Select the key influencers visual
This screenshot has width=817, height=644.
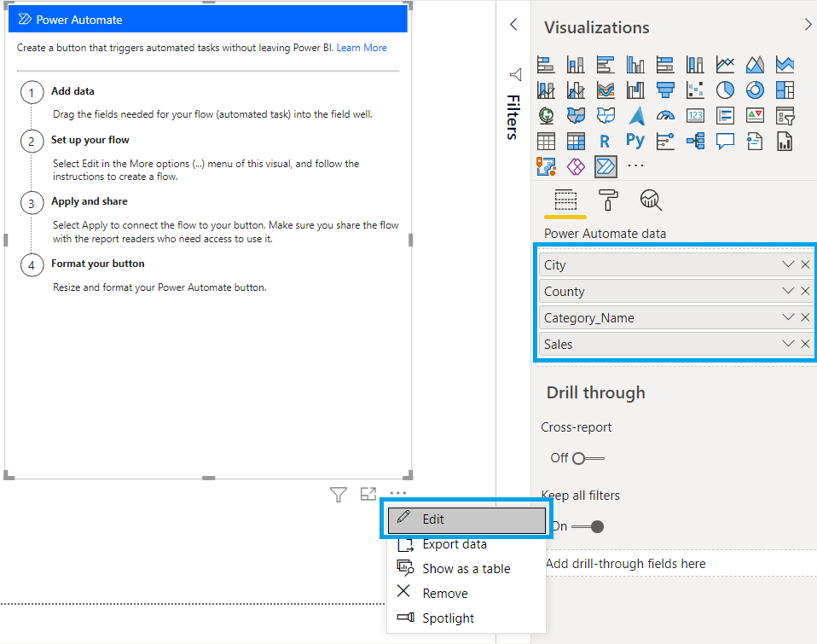pyautogui.click(x=665, y=141)
